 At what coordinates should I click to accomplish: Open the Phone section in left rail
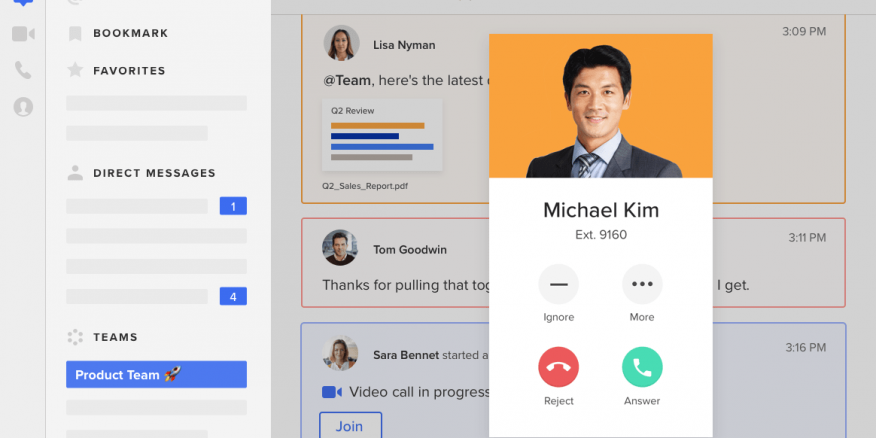23,70
